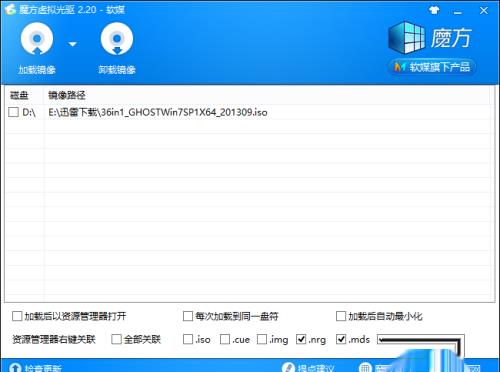Click the 魔方 cube logo

point(407,37)
